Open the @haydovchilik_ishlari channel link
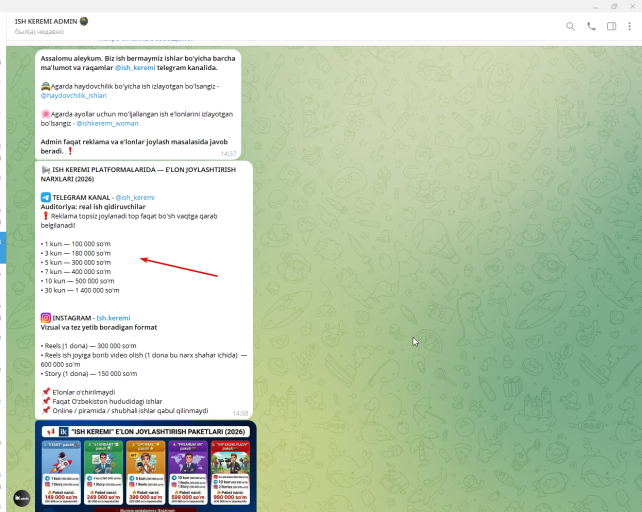642x512 pixels. (74, 95)
